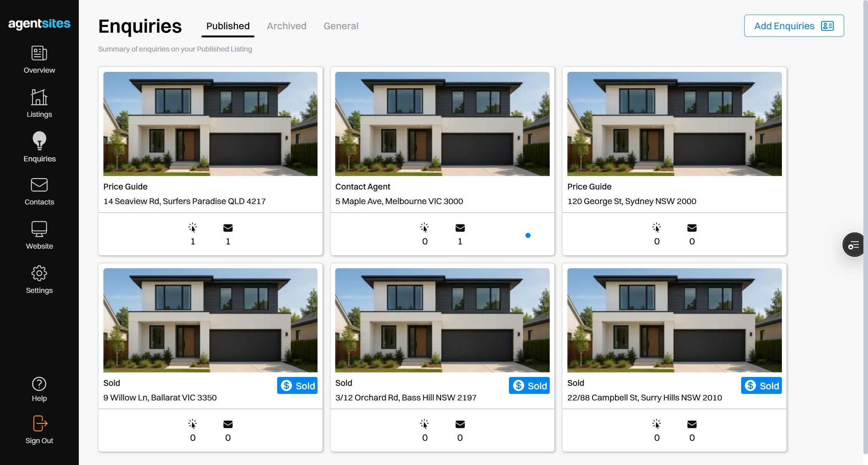Open the floating side panel button

[x=853, y=245]
